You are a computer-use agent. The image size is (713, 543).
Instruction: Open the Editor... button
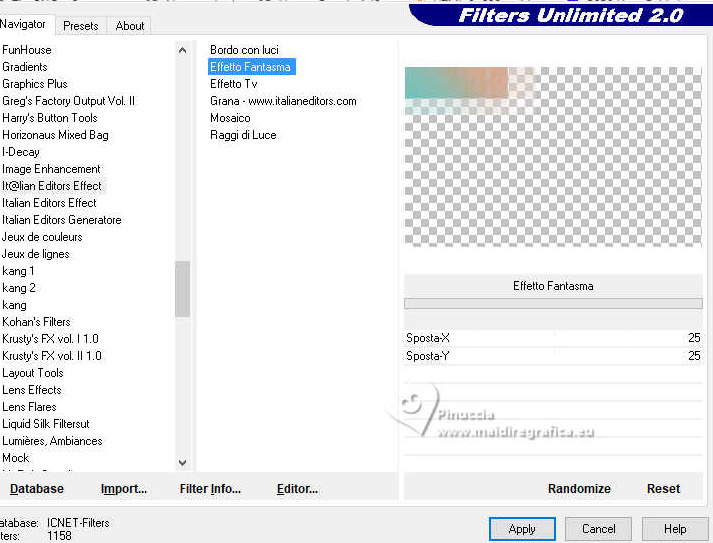coord(297,489)
